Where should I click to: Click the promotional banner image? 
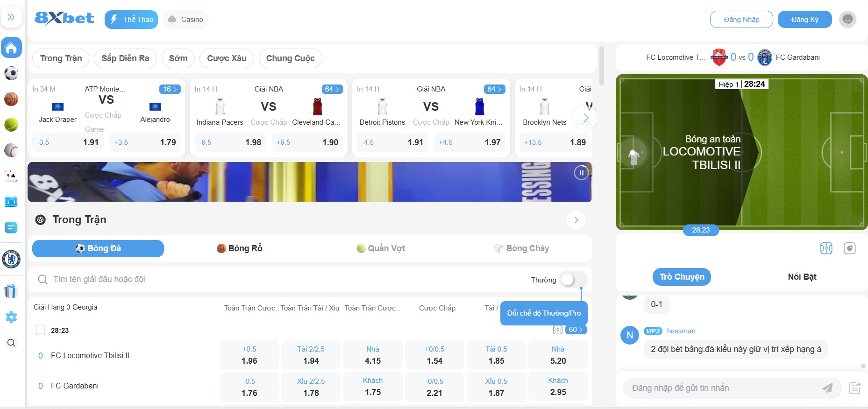[x=310, y=182]
